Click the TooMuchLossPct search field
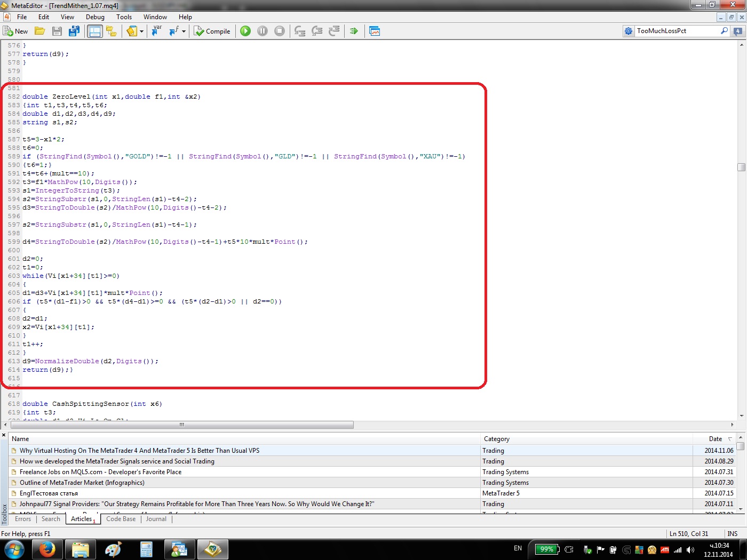 [x=677, y=31]
